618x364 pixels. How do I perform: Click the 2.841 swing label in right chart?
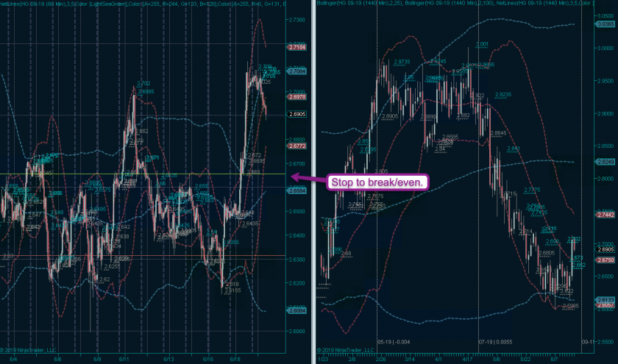tap(514, 149)
